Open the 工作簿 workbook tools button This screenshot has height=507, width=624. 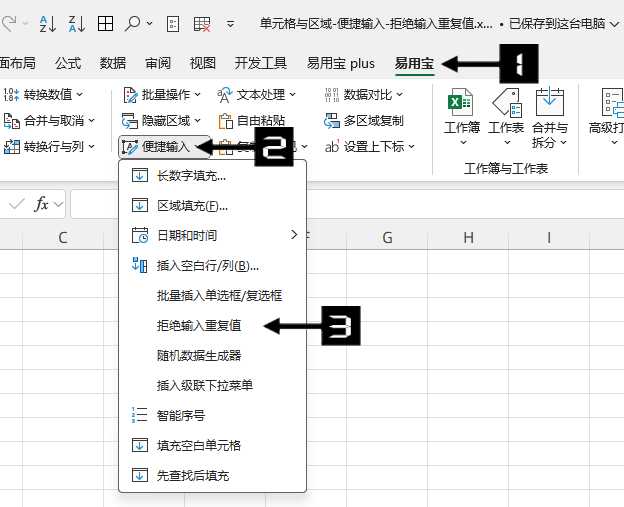coord(461,115)
